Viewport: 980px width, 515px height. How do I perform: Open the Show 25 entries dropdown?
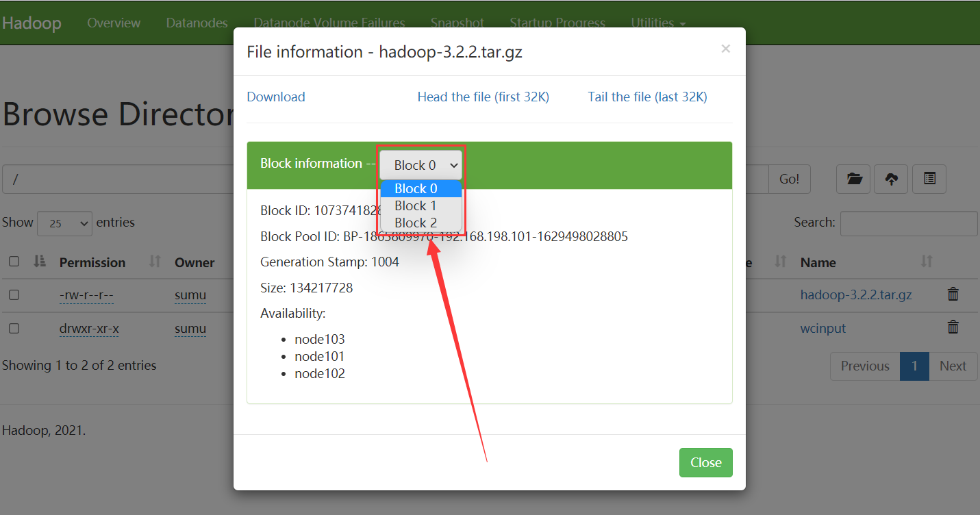[x=64, y=223]
